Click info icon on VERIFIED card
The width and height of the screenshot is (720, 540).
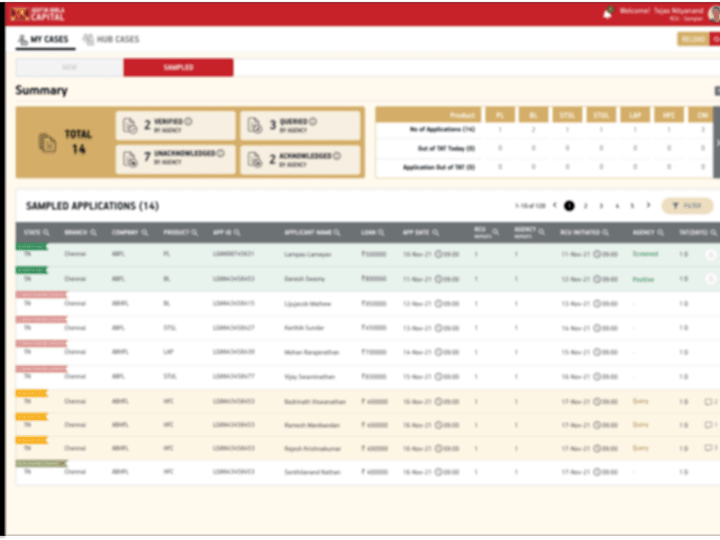pyautogui.click(x=188, y=121)
